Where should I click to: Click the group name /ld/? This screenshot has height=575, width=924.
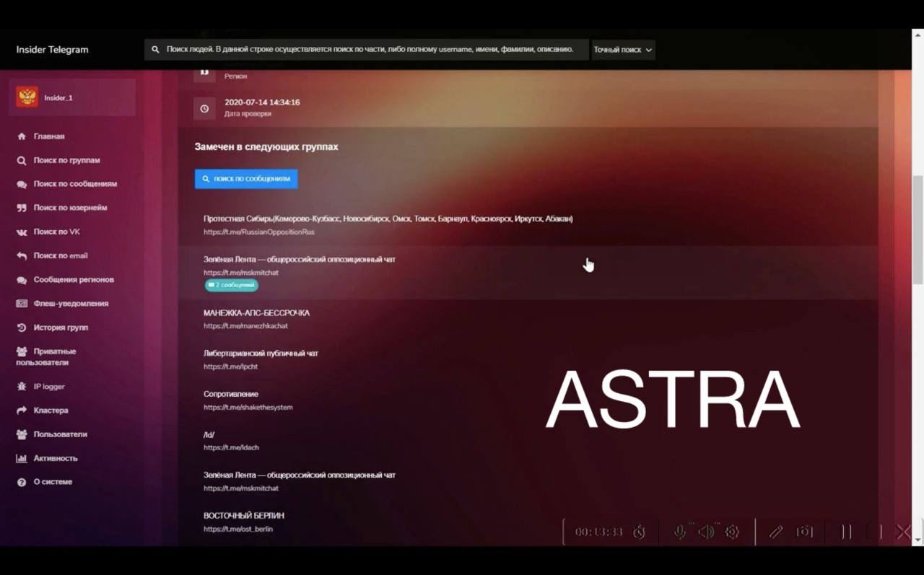coord(209,434)
